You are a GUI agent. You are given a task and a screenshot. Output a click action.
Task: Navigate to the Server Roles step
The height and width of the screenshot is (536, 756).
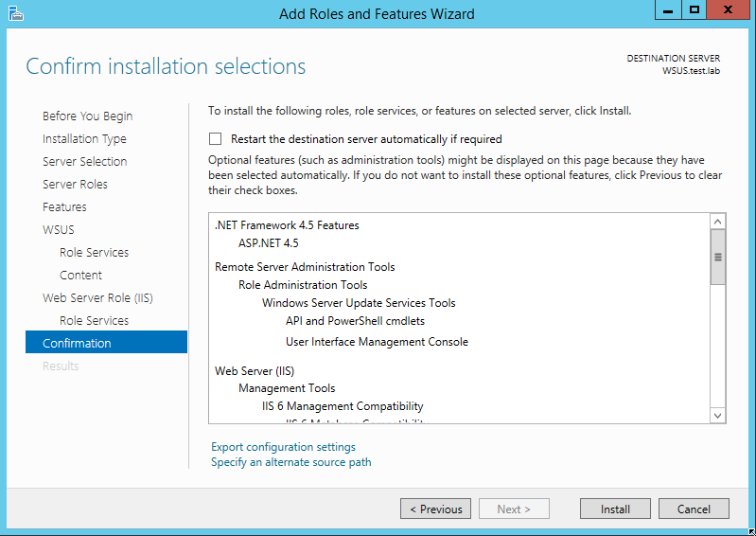(75, 185)
